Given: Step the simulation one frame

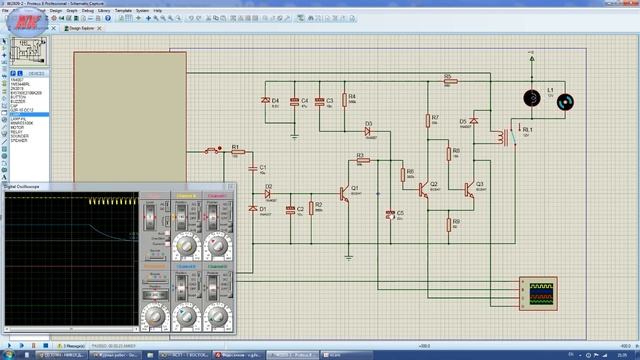Looking at the screenshot, I should (x=21, y=346).
